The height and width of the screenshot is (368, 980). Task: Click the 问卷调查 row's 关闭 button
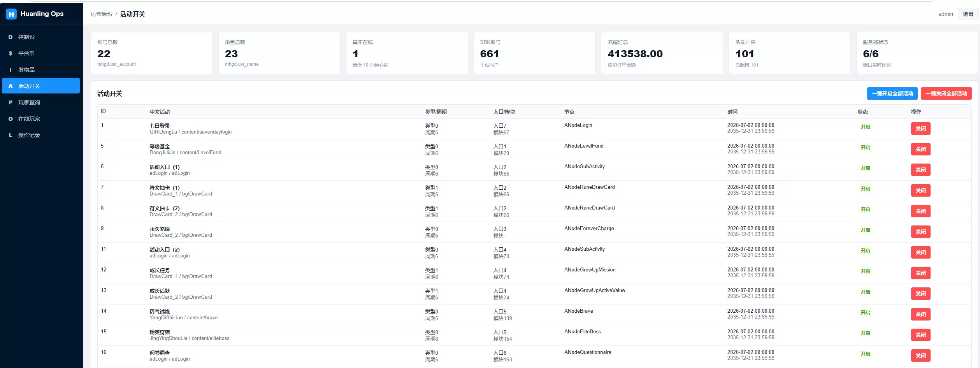point(920,356)
